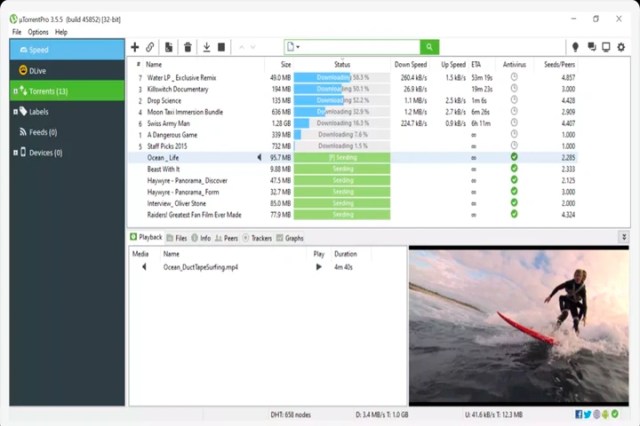Click the chat bubbles icon in toolbar
This screenshot has height=426, width=640.
click(x=591, y=47)
